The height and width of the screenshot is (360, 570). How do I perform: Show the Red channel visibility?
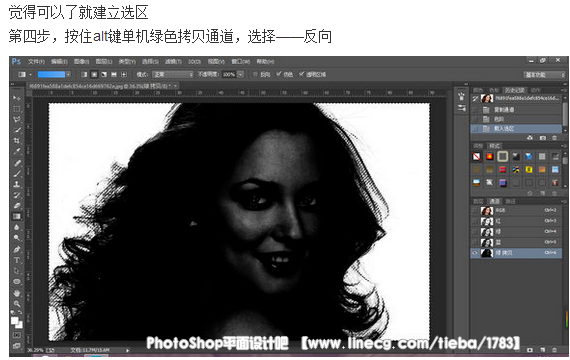pyautogui.click(x=475, y=221)
